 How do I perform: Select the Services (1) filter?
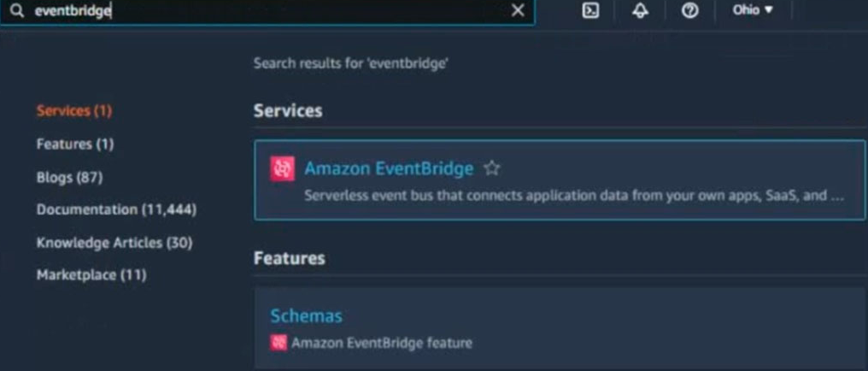(74, 111)
